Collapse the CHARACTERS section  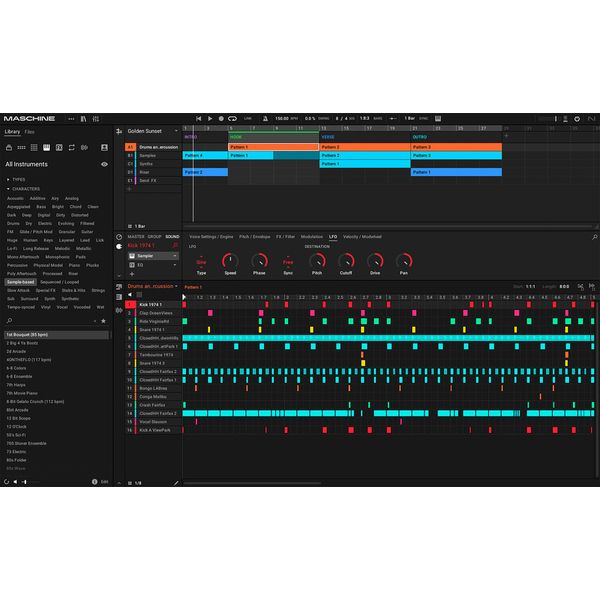[23, 189]
